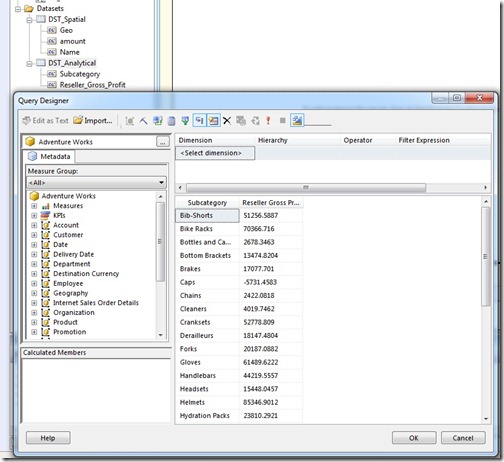This screenshot has height=462, width=504.
Task: Select Internet Sales Order Details dimension
Action: tap(96, 303)
